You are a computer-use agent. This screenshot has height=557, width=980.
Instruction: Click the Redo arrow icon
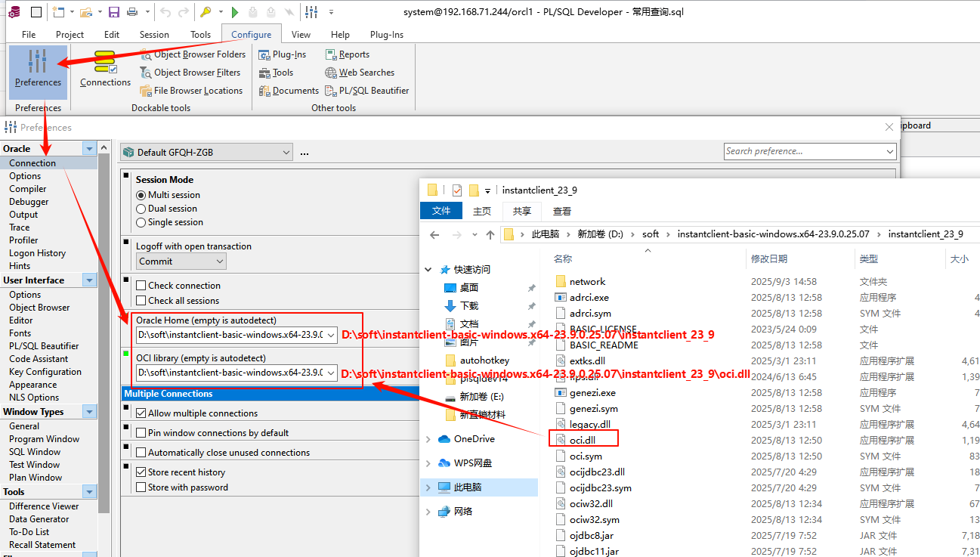pyautogui.click(x=184, y=12)
